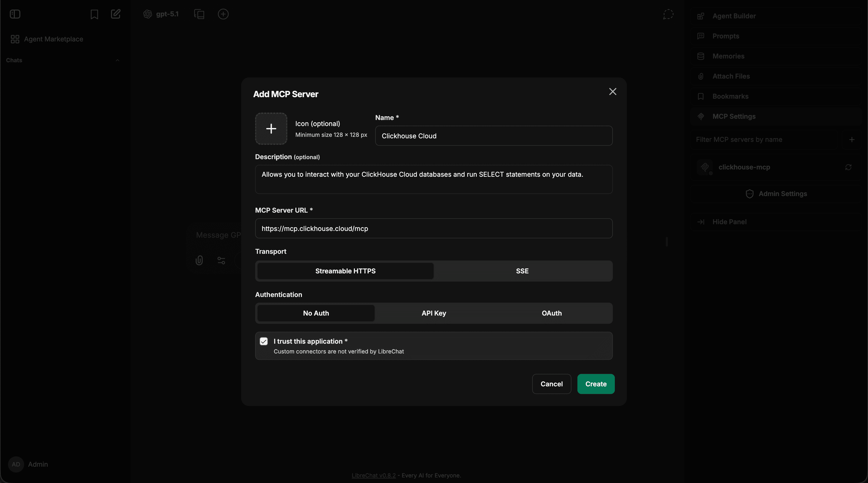Open the Agent Builder panel

735,16
